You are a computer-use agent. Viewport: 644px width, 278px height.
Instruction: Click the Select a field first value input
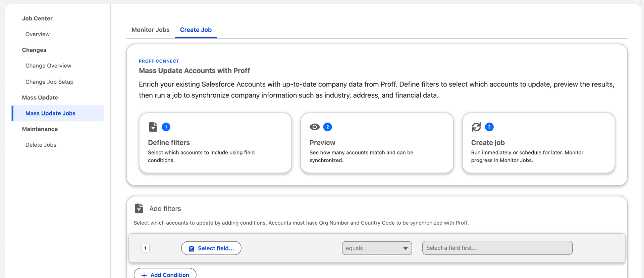pos(497,248)
